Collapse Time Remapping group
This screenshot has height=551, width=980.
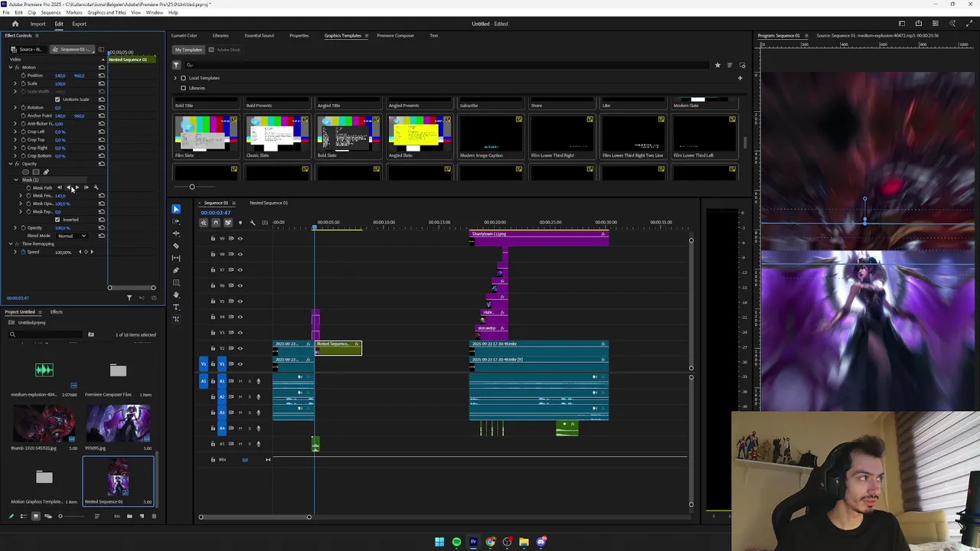11,244
